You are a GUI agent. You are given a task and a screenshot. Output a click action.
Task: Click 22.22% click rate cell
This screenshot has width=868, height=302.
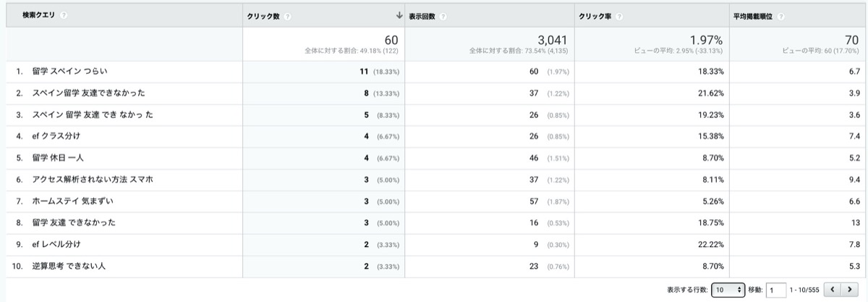710,245
